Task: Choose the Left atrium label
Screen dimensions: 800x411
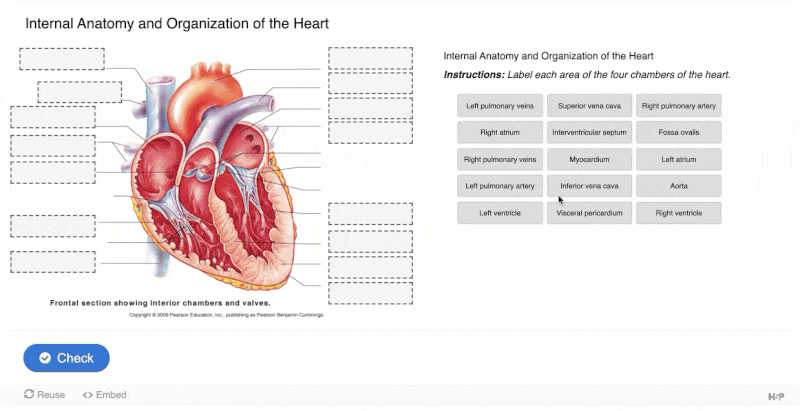Action: [679, 159]
